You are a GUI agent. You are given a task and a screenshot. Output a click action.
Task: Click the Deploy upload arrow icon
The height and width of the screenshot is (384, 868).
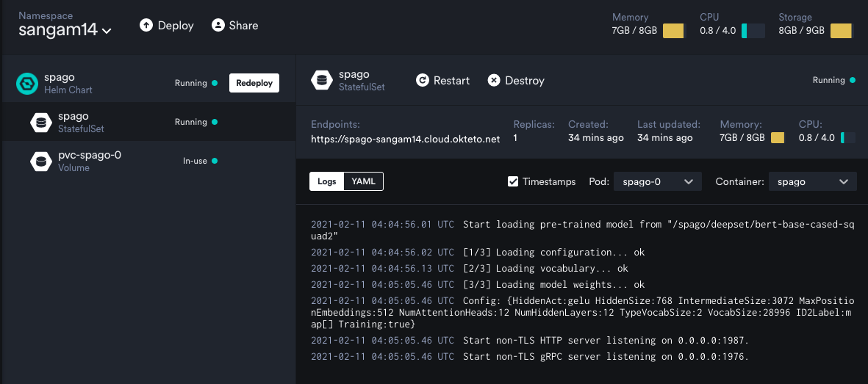tap(146, 26)
